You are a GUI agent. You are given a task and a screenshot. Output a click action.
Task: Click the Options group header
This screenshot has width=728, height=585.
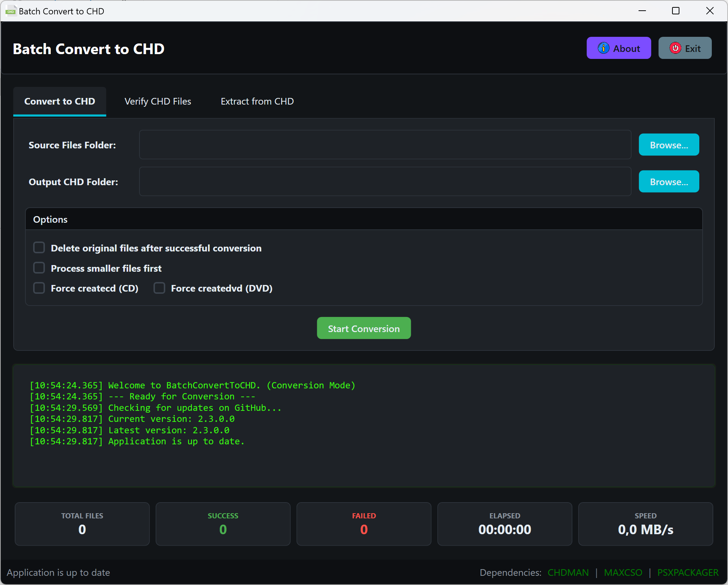coord(364,219)
